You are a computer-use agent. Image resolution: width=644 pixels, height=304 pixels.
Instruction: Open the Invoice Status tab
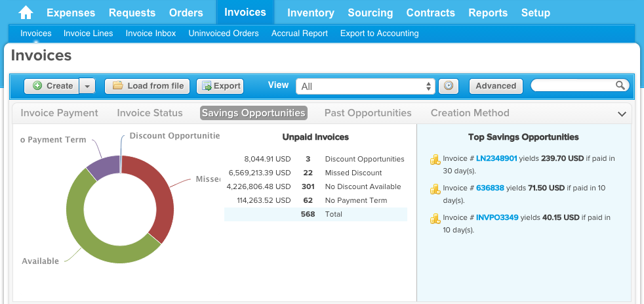[x=150, y=113]
